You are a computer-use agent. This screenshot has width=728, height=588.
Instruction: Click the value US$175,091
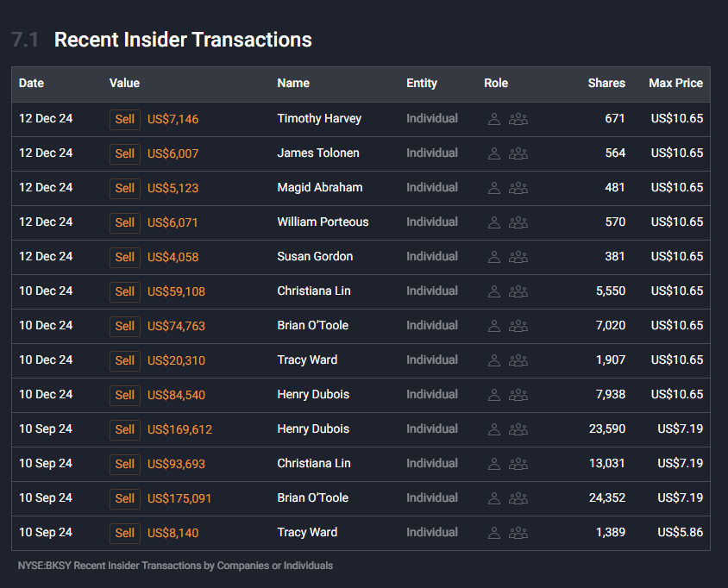[x=179, y=499]
